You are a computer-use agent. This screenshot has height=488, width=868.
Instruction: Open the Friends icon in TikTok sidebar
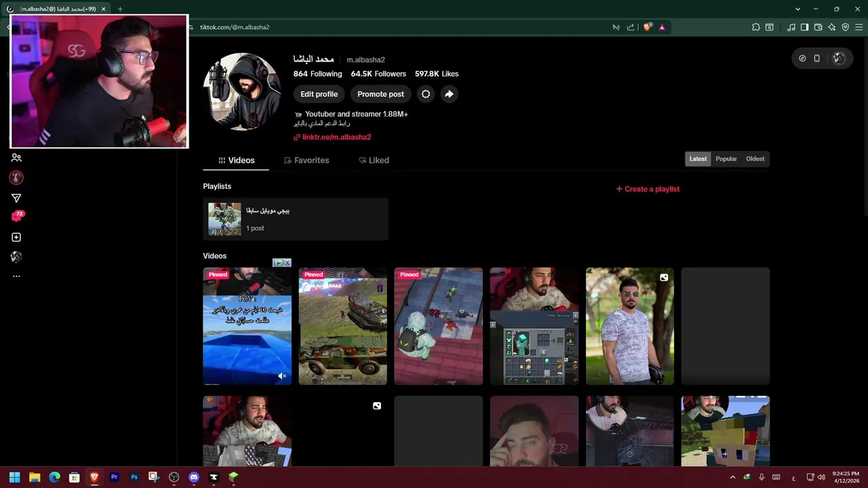(x=16, y=158)
